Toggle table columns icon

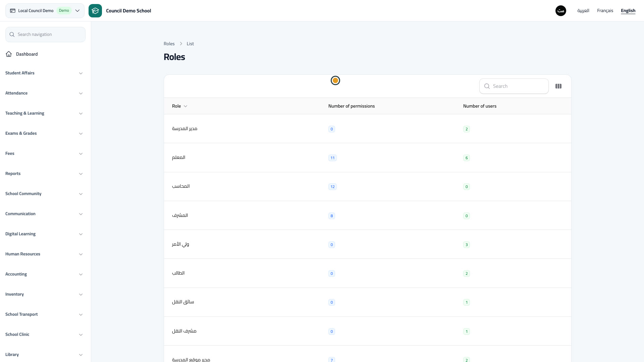tap(558, 86)
